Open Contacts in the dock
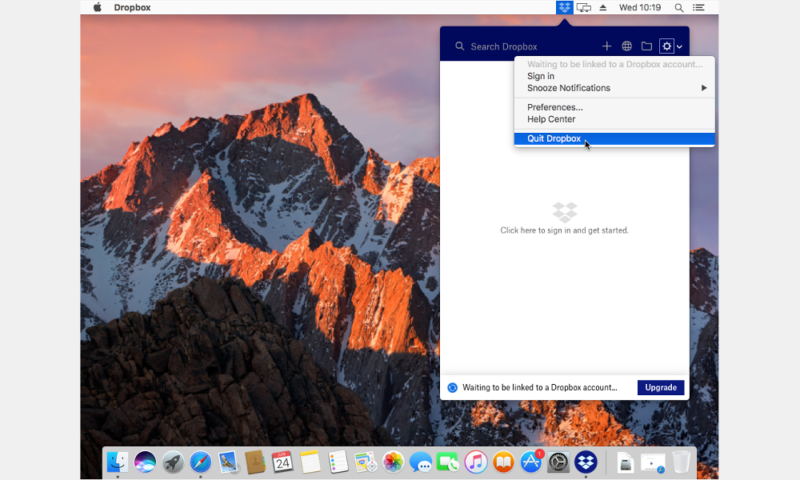This screenshot has height=480, width=800. 255,463
